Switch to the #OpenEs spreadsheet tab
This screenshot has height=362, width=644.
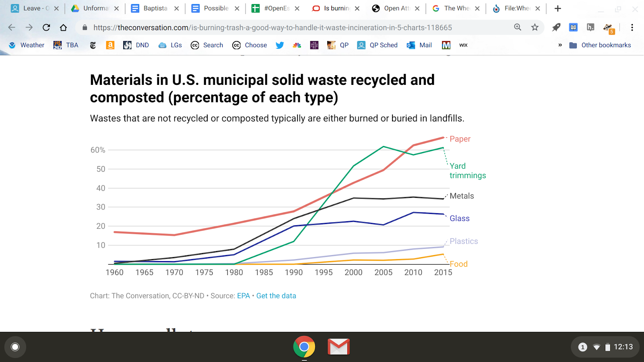276,8
